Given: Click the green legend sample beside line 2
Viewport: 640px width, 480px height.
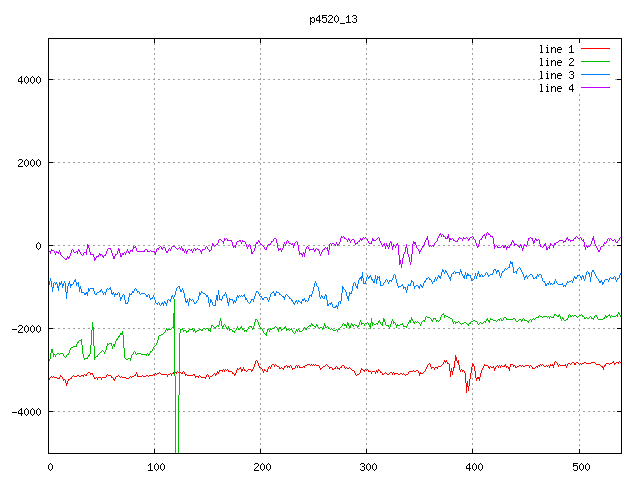Looking at the screenshot, I should (596, 62).
